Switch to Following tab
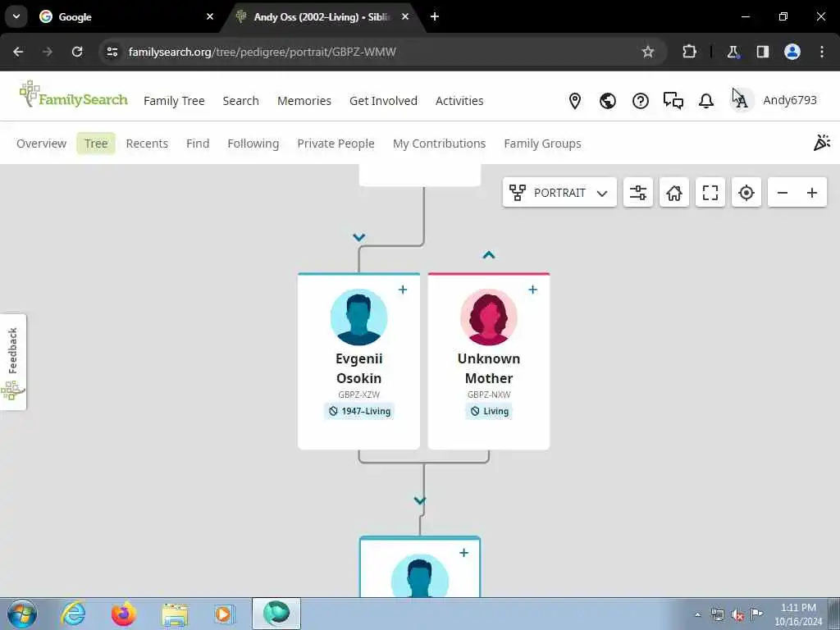Screen dimensions: 840x630 click(253, 144)
